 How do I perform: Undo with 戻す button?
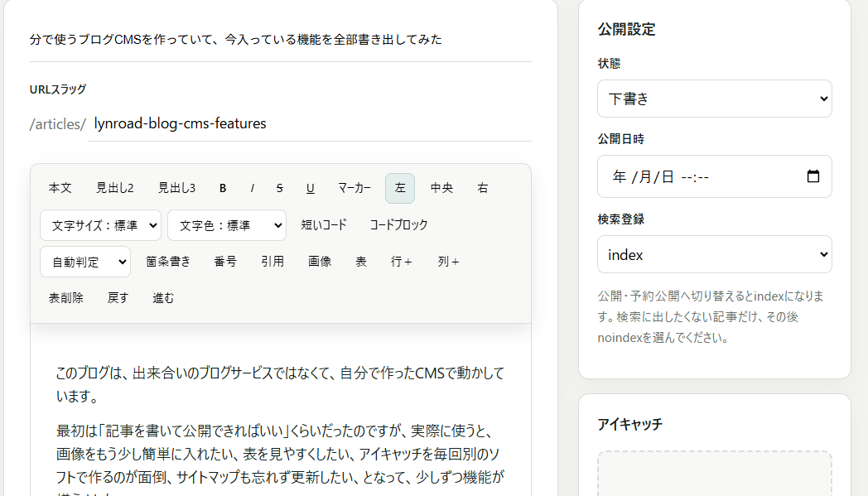118,298
